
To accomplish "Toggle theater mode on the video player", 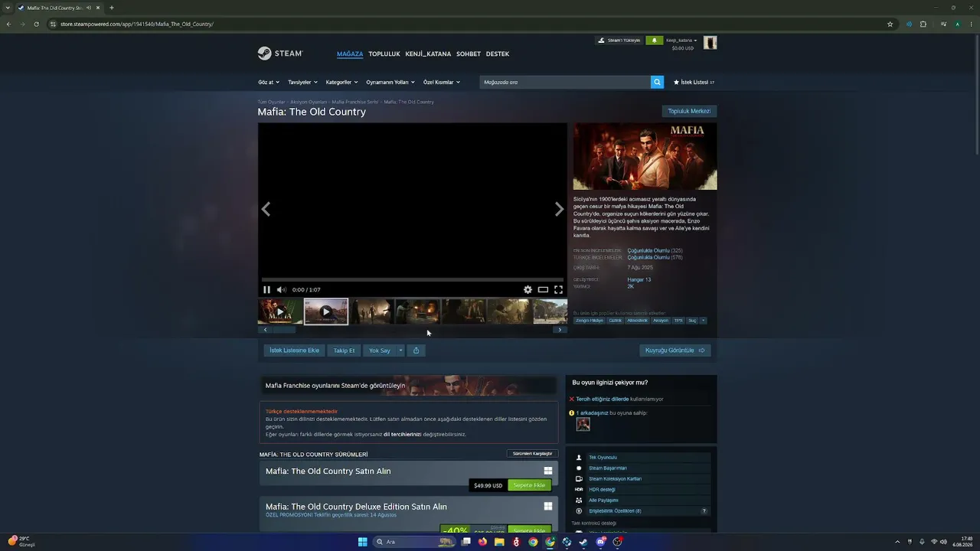I will point(543,289).
